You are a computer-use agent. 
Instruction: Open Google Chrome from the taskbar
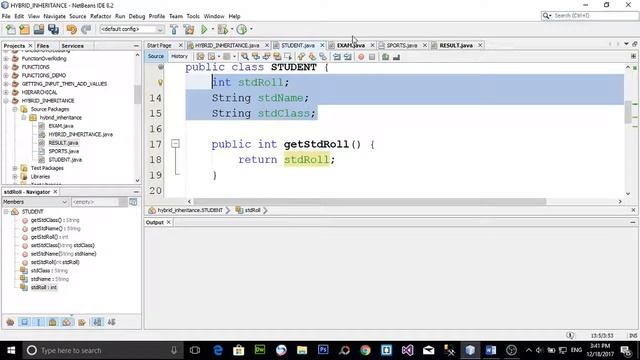pos(365,350)
